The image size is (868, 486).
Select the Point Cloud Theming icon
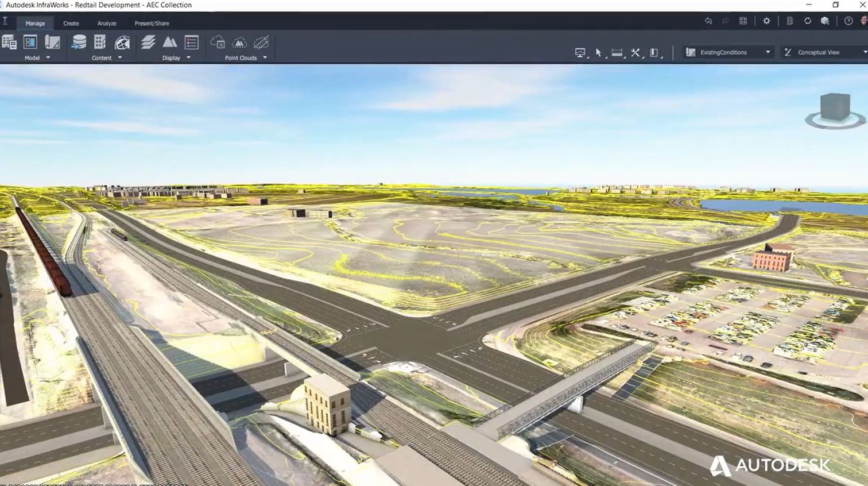pyautogui.click(x=240, y=41)
